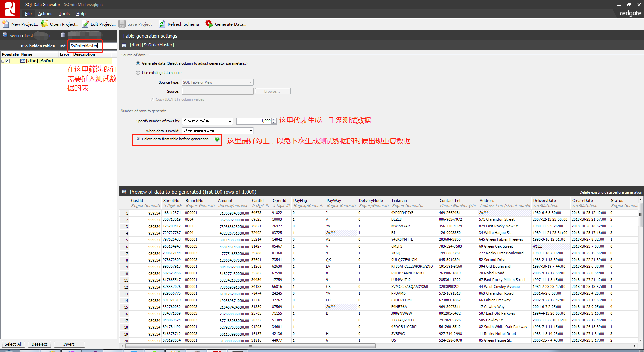Screen dimensions: 644x352
Task: Open the Tools menu
Action: coord(64,14)
